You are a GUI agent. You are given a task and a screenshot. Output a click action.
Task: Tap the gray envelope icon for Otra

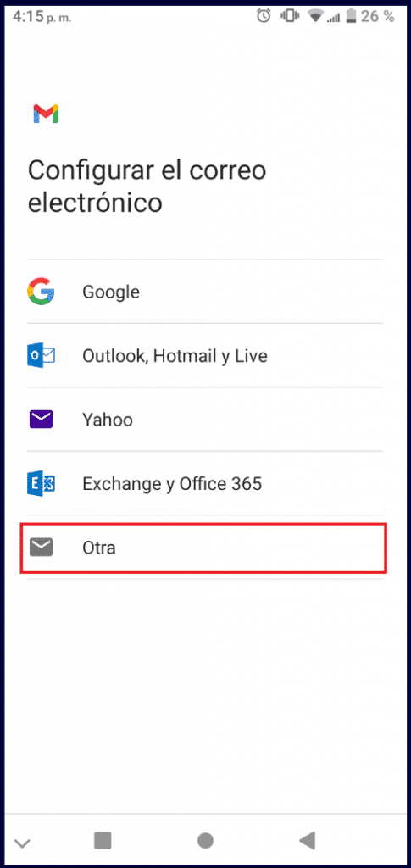(x=41, y=548)
